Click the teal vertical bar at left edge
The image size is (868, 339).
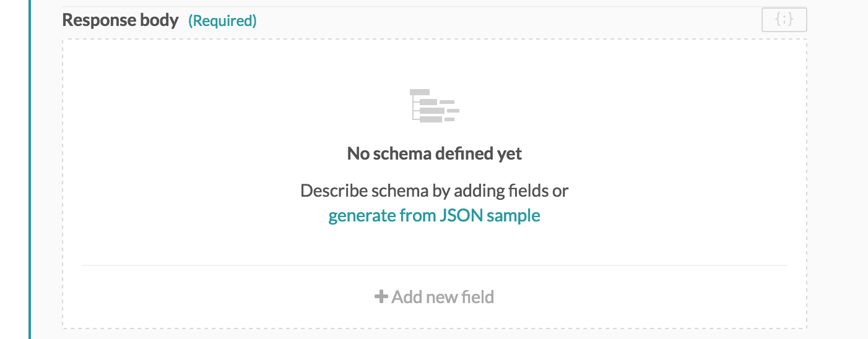pos(29,169)
